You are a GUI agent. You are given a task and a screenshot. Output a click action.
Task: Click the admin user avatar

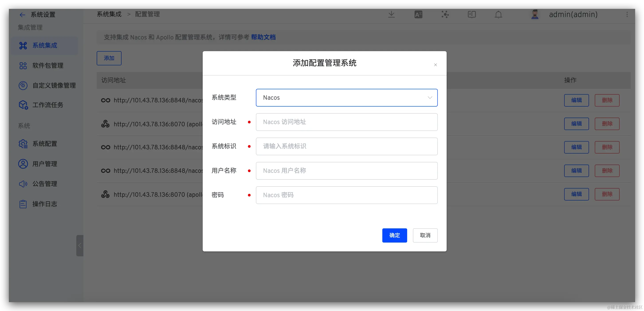click(x=535, y=14)
